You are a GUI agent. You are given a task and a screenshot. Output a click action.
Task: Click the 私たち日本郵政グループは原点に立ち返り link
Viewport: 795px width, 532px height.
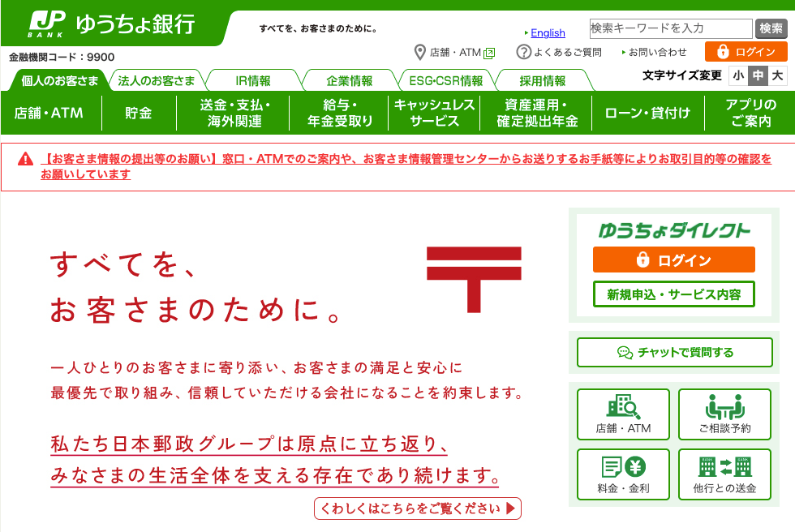(249, 444)
